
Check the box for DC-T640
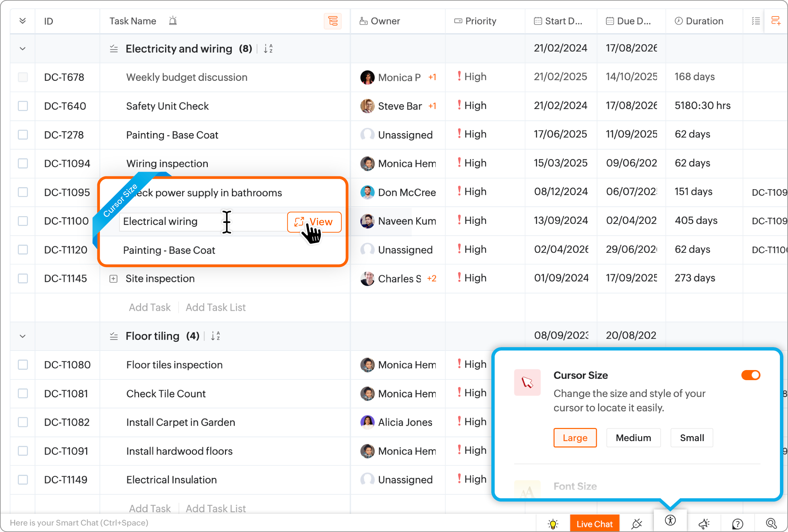[23, 106]
